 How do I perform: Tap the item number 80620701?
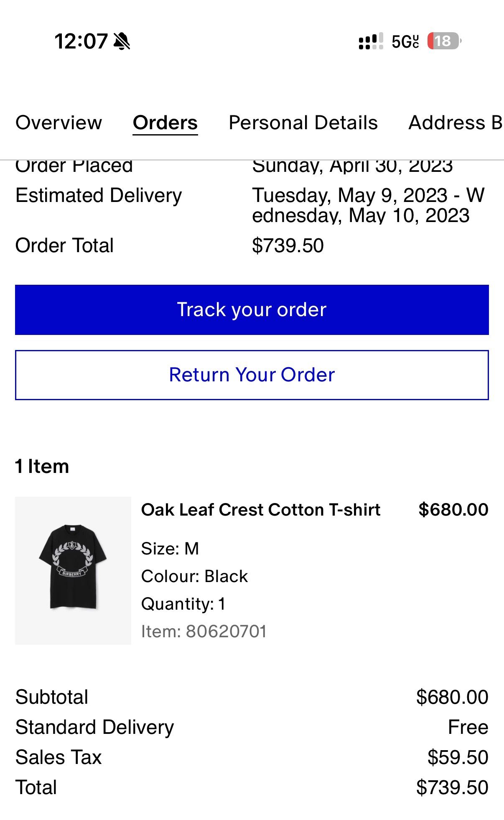[204, 631]
